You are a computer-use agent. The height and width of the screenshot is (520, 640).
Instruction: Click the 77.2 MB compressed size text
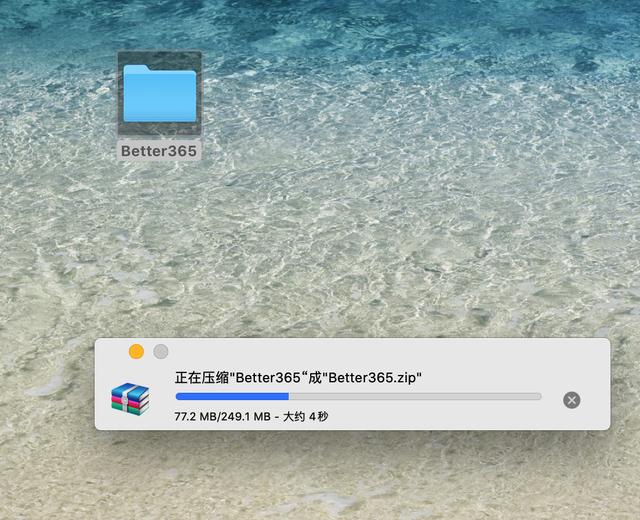pyautogui.click(x=197, y=415)
